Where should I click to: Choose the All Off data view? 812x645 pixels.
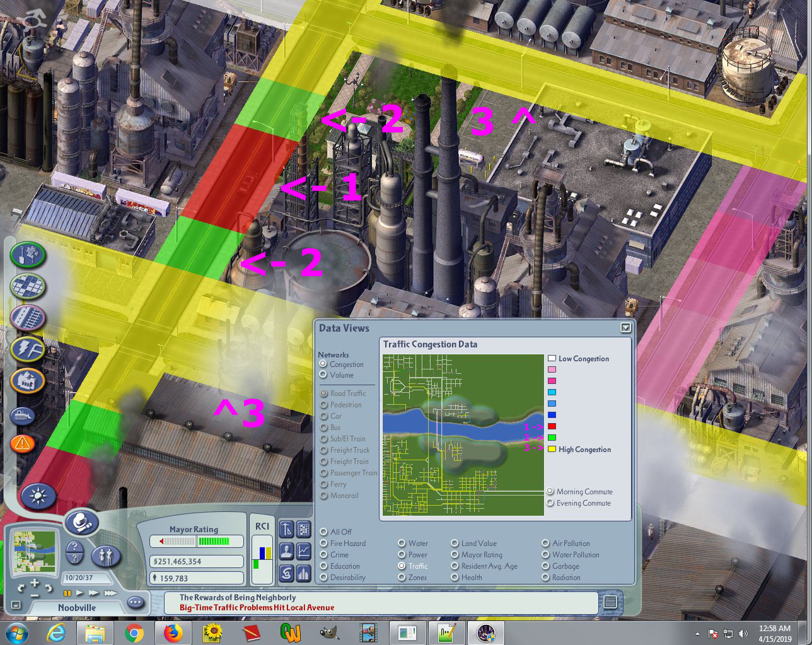(x=324, y=532)
